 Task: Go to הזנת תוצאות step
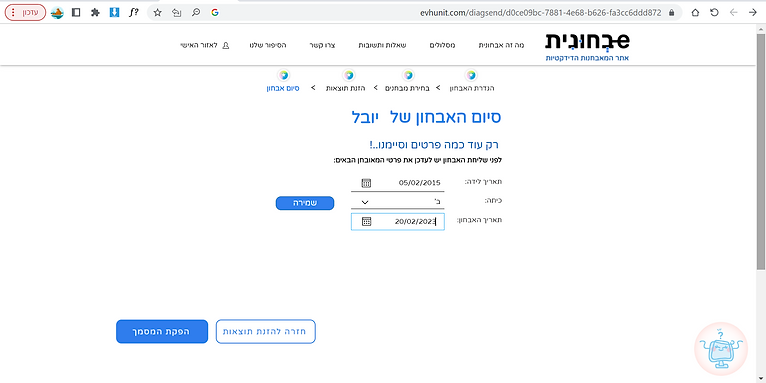tap(345, 88)
